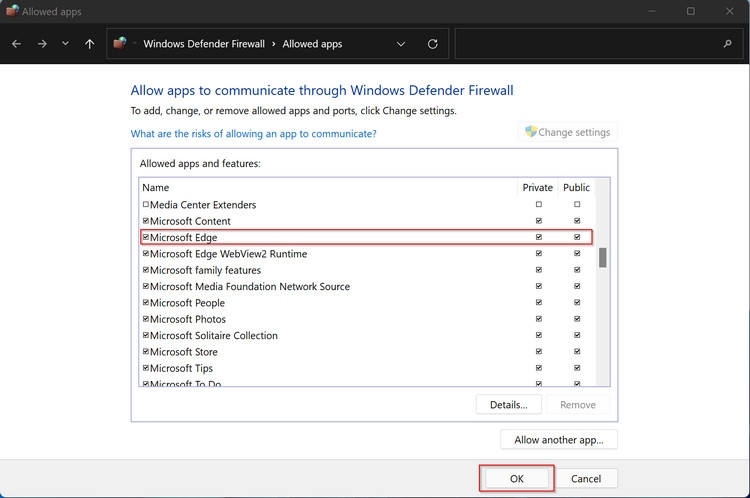The height and width of the screenshot is (498, 750).
Task: Toggle Private checkbox for Microsoft Edge
Action: tap(539, 237)
